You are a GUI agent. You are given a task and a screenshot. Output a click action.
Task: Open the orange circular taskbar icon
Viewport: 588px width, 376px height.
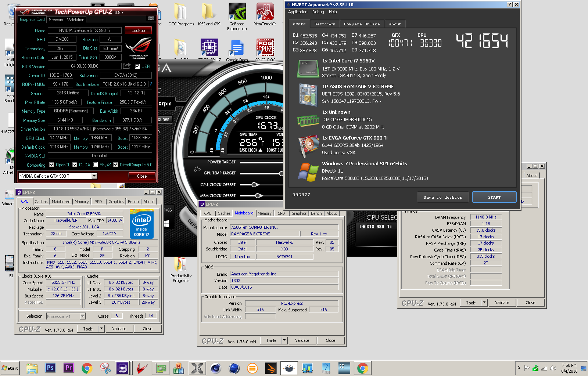(x=252, y=368)
